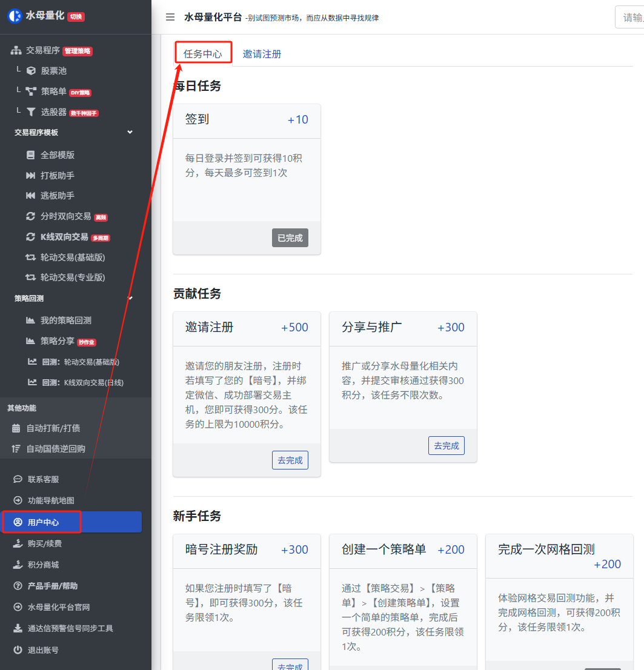Screen dimensions: 644x670
Task: Switch to the 邀请注册 tab
Action: pos(262,54)
